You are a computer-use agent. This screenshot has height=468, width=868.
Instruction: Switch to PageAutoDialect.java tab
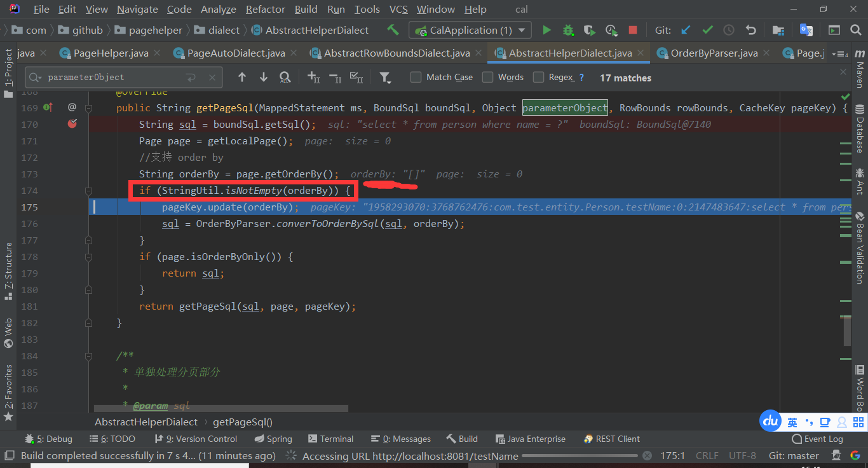[x=236, y=53]
